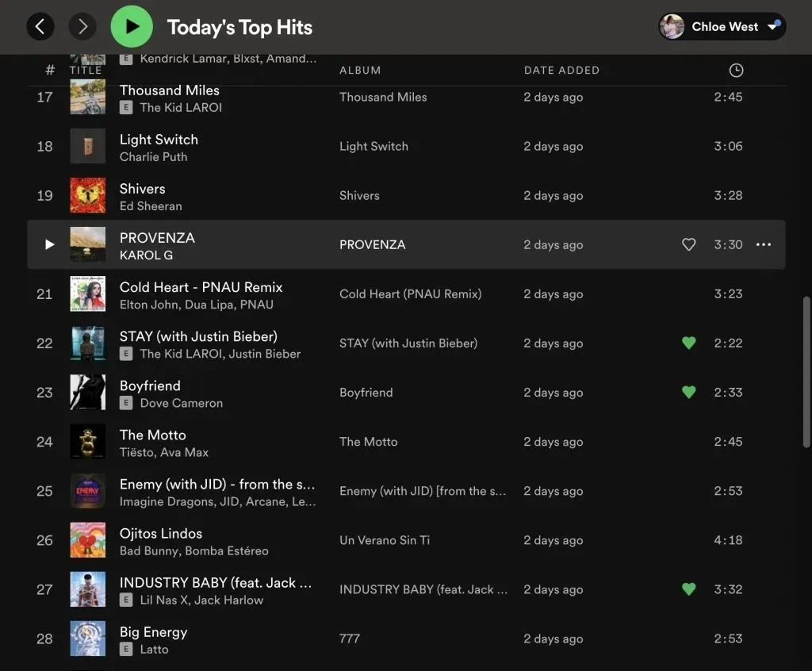The image size is (812, 671).
Task: Unlike the INDUSTRY BABY track
Action: [688, 589]
